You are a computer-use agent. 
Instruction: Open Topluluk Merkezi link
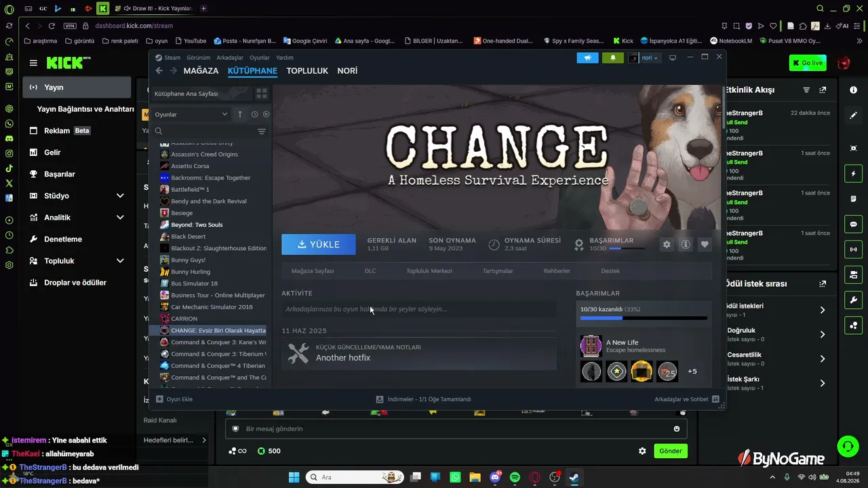[429, 271]
